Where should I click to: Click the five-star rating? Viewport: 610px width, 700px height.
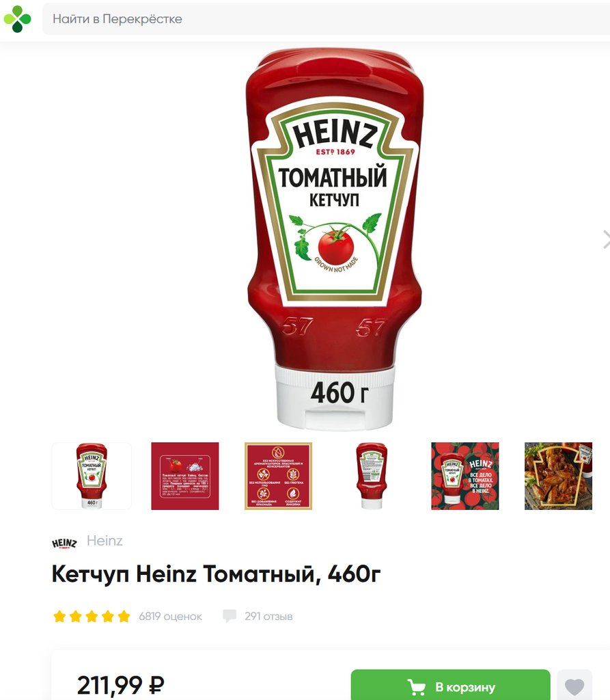click(x=92, y=617)
